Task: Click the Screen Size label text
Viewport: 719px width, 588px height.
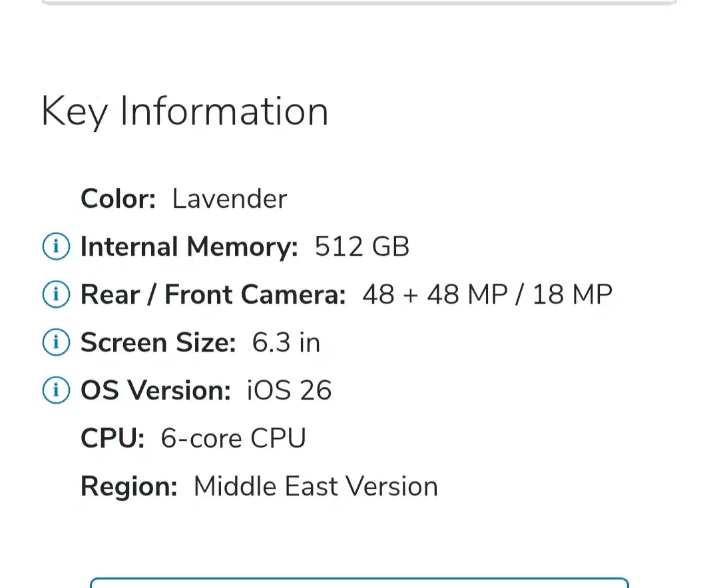Action: [158, 343]
